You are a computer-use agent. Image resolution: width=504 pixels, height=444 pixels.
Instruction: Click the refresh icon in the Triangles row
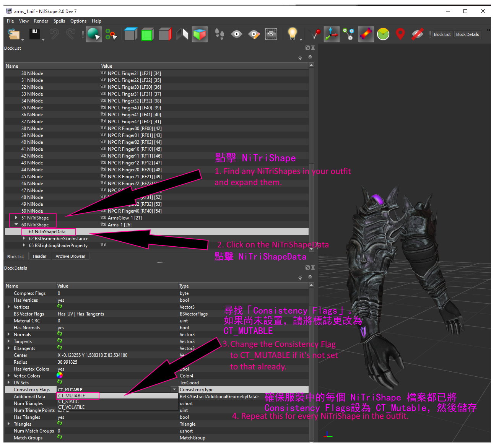coord(60,423)
